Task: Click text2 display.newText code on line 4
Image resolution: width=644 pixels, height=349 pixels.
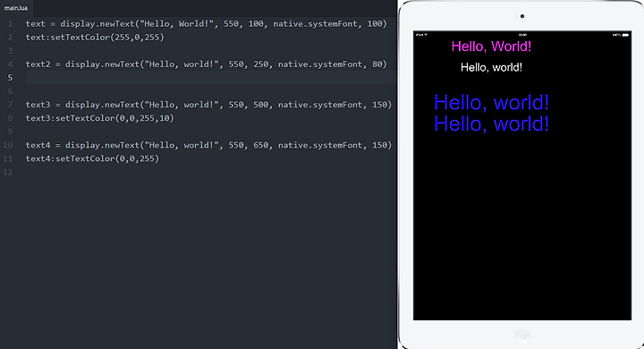Action: tap(207, 64)
